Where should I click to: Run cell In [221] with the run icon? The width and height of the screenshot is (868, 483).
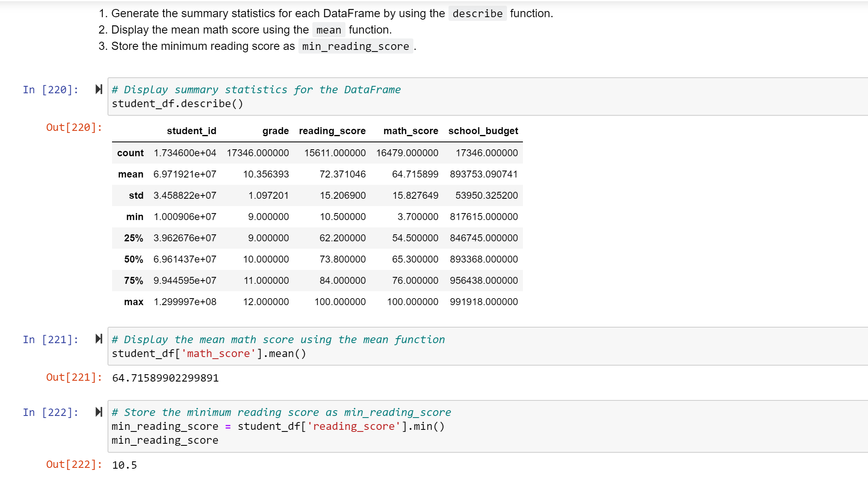(x=99, y=339)
